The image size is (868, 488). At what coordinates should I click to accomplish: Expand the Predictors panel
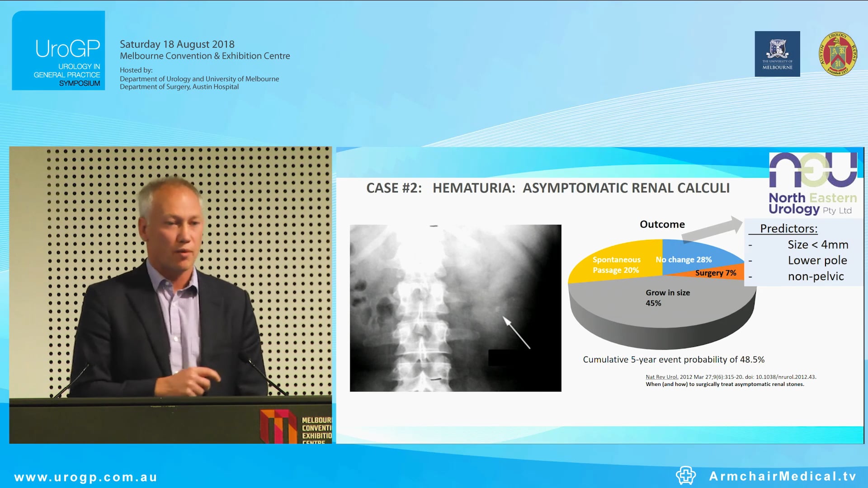[804, 252]
